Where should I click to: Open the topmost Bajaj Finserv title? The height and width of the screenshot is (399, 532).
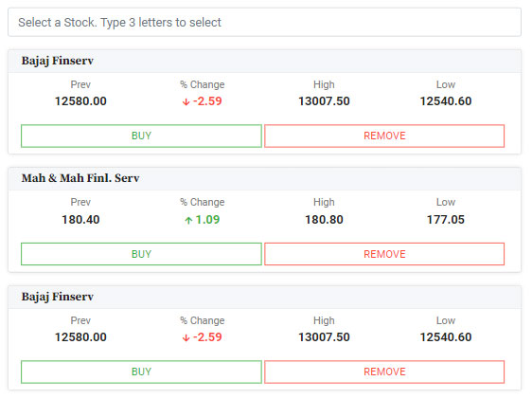pos(58,61)
